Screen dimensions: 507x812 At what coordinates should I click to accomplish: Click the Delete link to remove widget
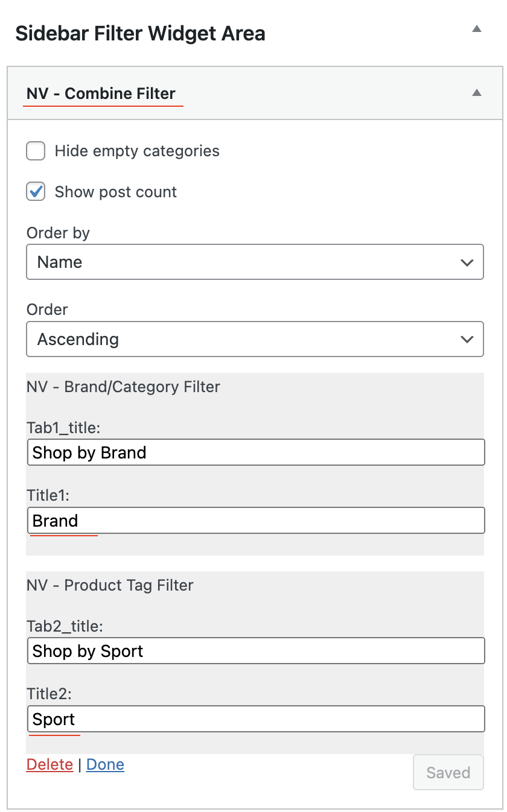point(49,764)
